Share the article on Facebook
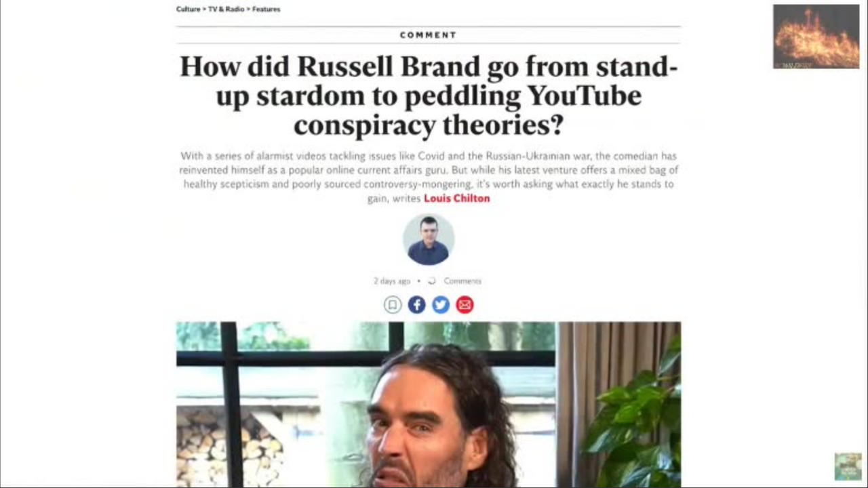Viewport: 868px width, 488px height. [x=416, y=305]
